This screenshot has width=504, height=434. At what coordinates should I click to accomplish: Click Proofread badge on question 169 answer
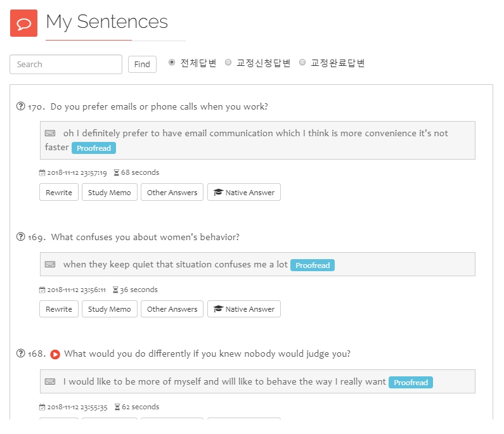(x=313, y=265)
